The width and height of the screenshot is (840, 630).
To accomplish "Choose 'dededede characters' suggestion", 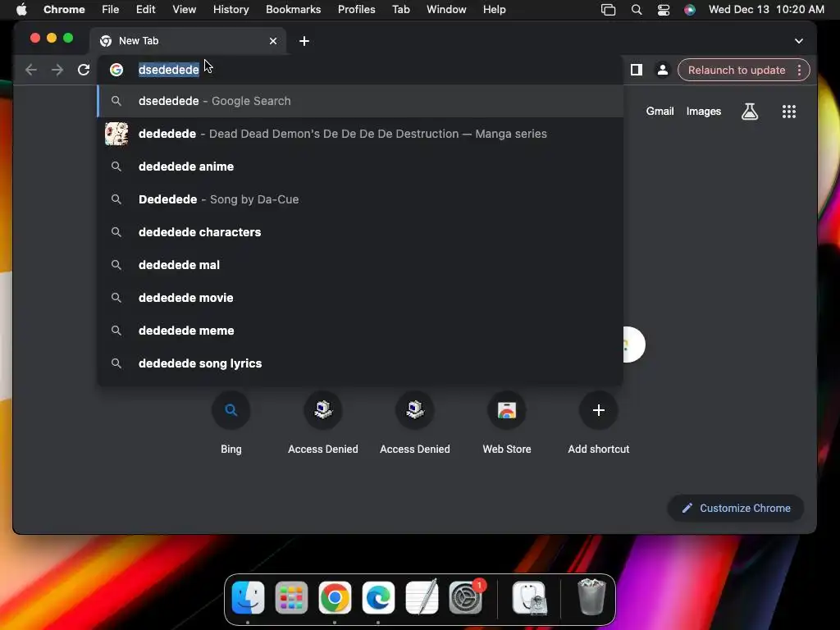I will pyautogui.click(x=360, y=232).
